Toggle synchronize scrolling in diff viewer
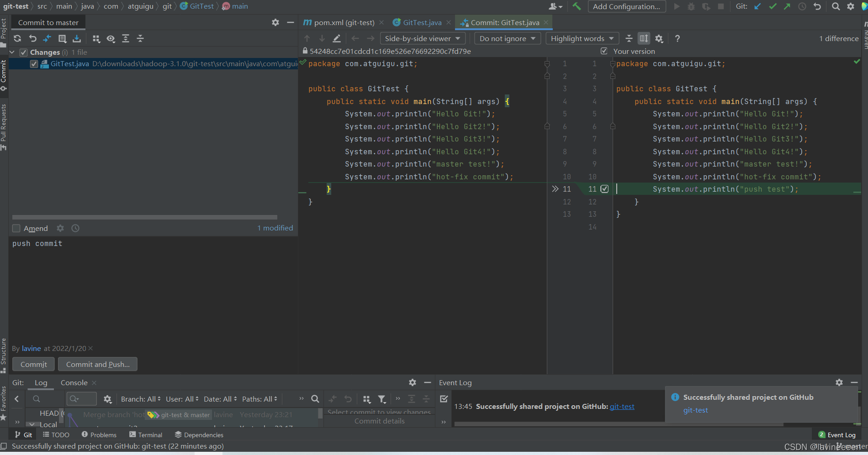The width and height of the screenshot is (868, 455). [x=644, y=38]
